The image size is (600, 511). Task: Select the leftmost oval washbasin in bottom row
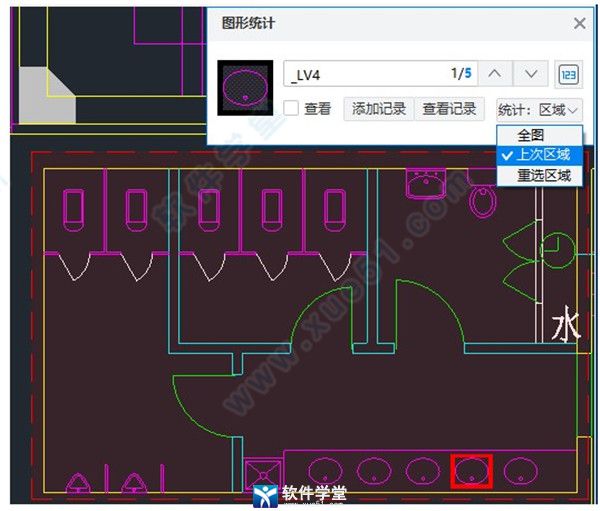(x=325, y=469)
